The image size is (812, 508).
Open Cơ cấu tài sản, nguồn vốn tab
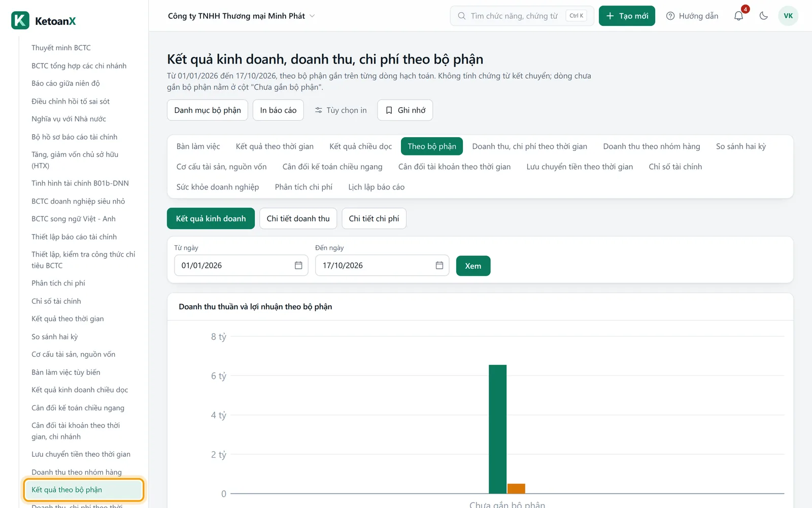221,167
